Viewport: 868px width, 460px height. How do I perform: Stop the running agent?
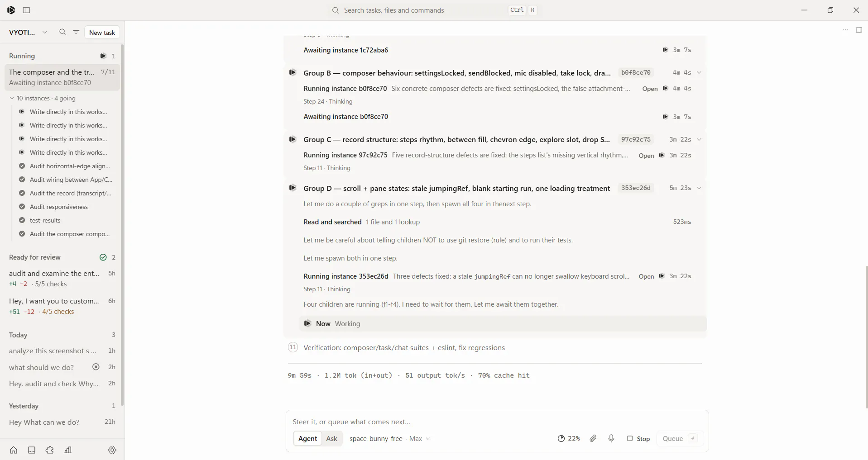pyautogui.click(x=638, y=438)
